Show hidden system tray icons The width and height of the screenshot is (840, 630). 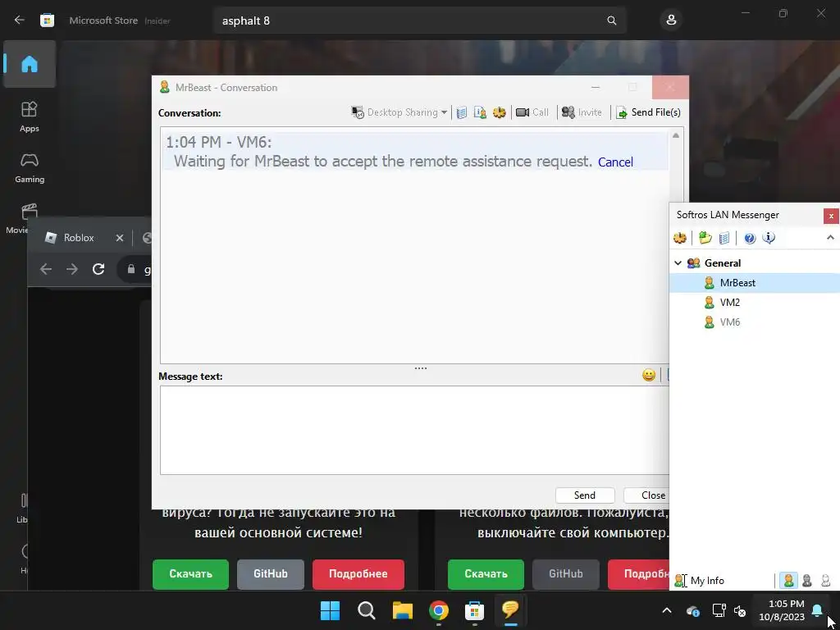(x=666, y=610)
